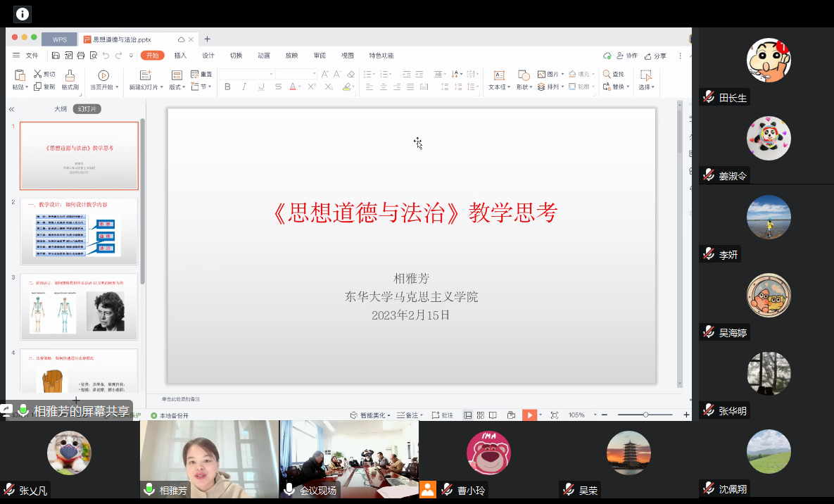Click the print icon in quick toolbar

tap(81, 56)
